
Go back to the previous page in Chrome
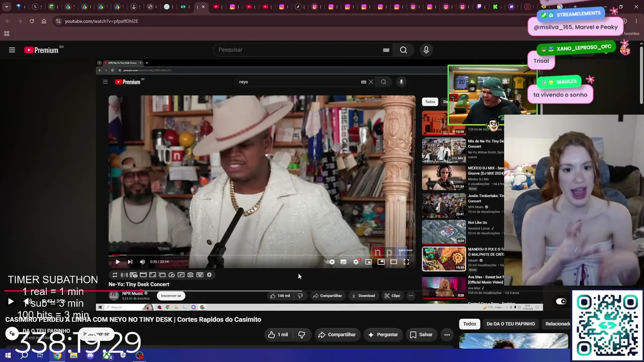(x=8, y=21)
